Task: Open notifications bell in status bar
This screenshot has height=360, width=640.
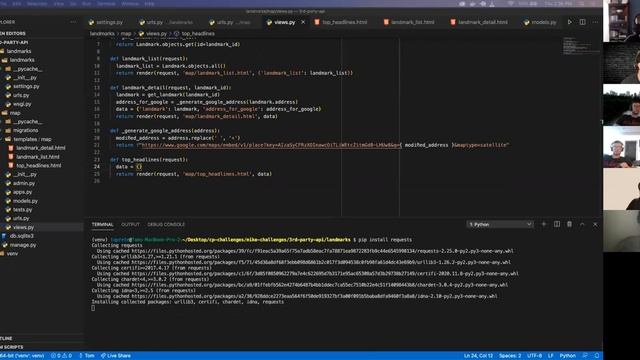Action: pos(597,356)
